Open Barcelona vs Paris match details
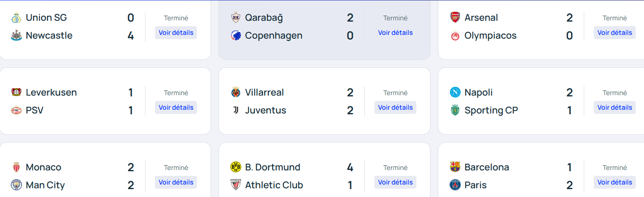The width and height of the screenshot is (644, 197). click(x=615, y=182)
